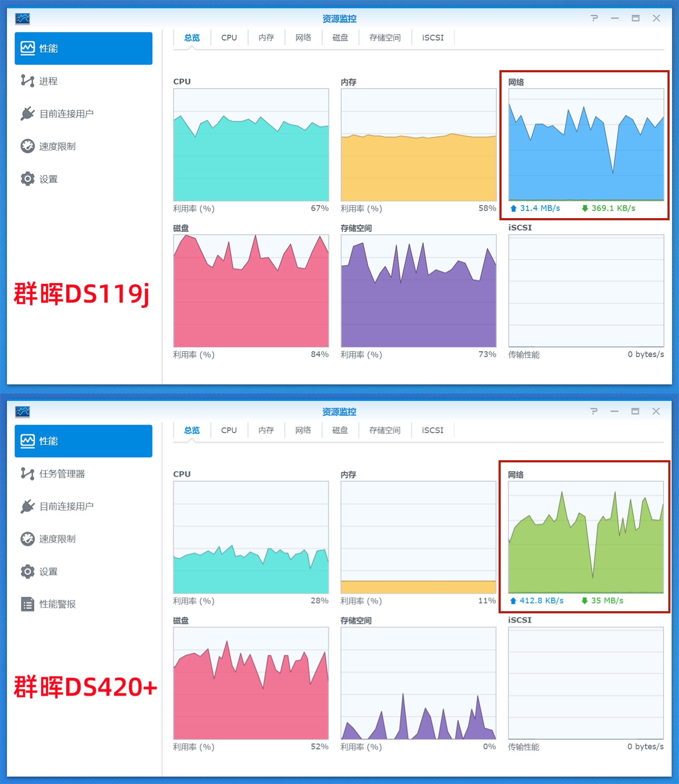679x784 pixels.
Task: Select 性能 in the DS119j sidebar
Action: (83, 48)
